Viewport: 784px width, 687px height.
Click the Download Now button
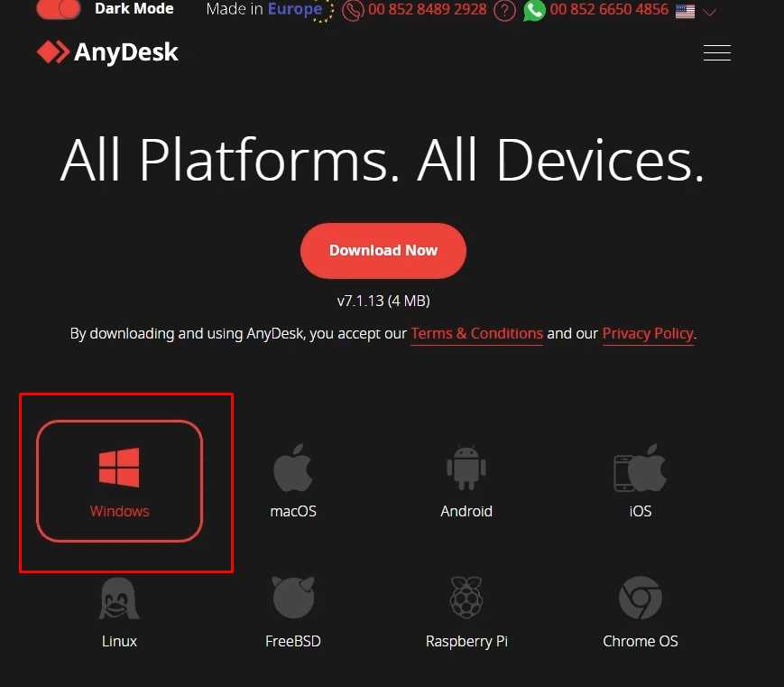[383, 250]
